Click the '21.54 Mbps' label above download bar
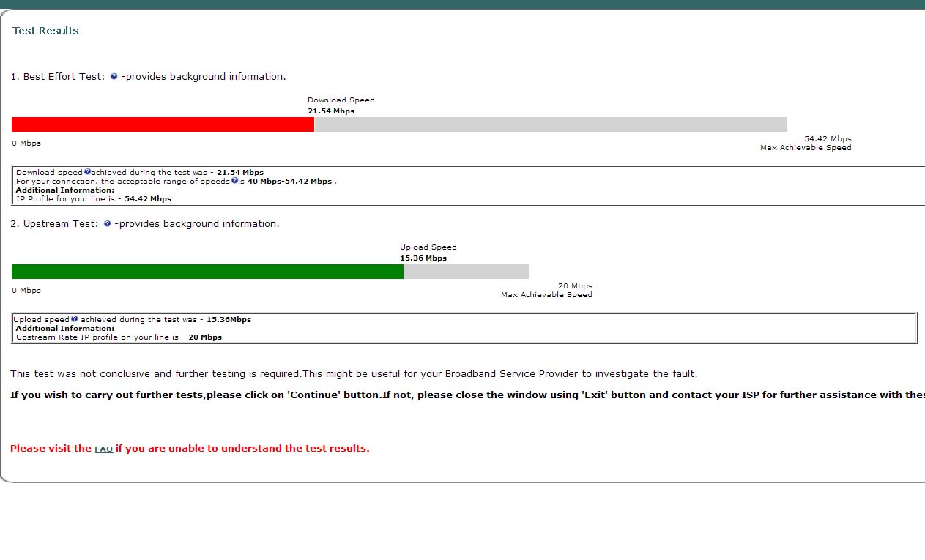Image resolution: width=925 pixels, height=560 pixels. [x=331, y=111]
